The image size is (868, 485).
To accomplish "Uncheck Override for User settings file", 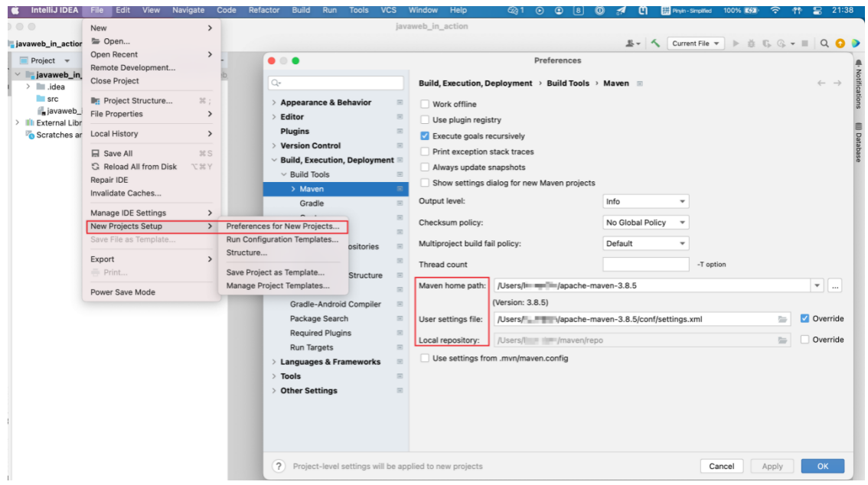I will click(805, 318).
